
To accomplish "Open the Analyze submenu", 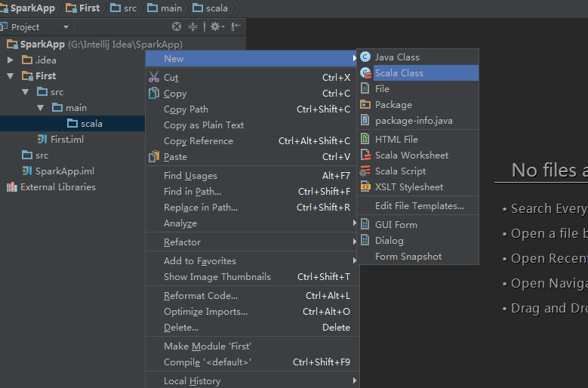I will pyautogui.click(x=354, y=223).
